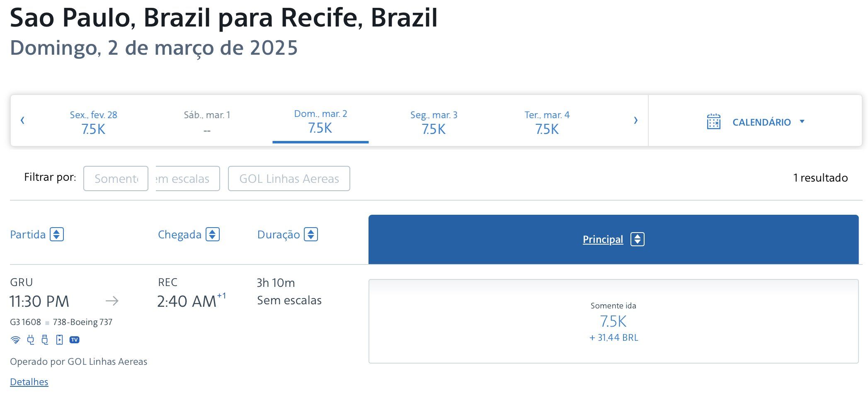Click the Wi-Fi amenity icon
868x393 pixels.
click(x=15, y=340)
